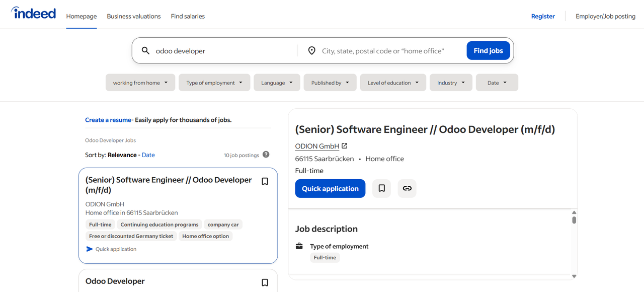Open the Date filter dropdown

[497, 83]
